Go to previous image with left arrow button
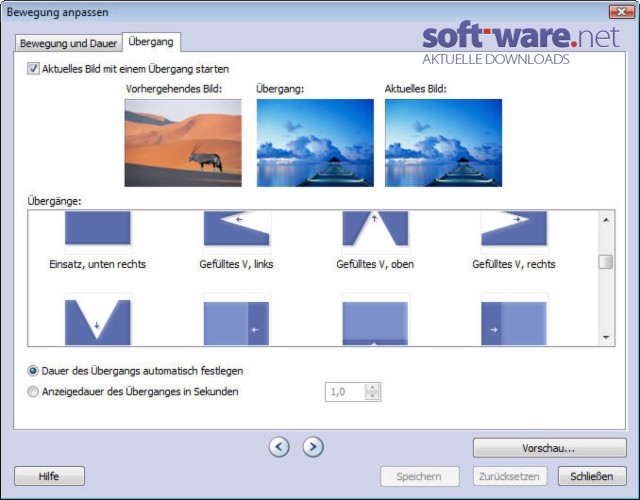640x500 pixels. pos(279,447)
